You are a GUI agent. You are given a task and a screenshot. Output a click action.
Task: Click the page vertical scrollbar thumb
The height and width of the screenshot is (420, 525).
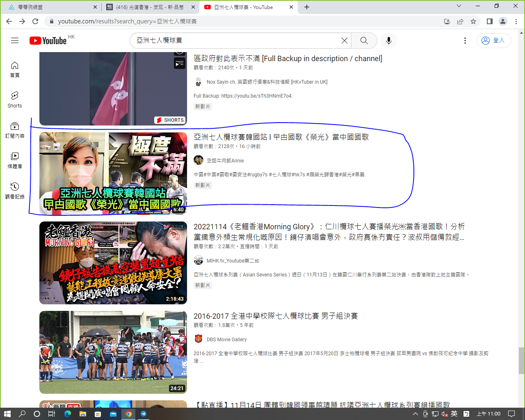coord(521,361)
